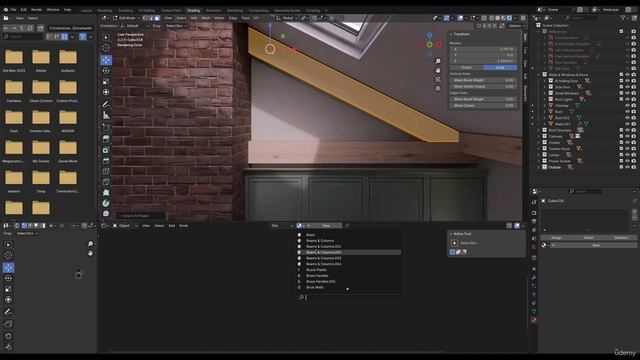Click the Median X value field
This screenshot has width=640, height=360.
(483, 49)
